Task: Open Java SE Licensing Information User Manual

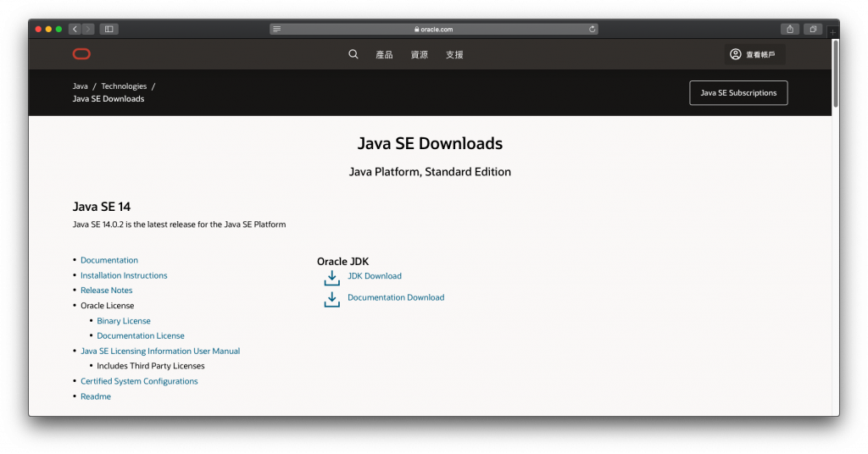Action: 160,352
